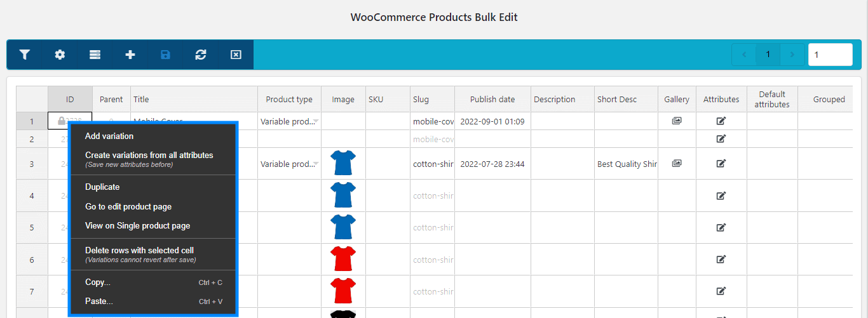Select the Short Desc column header
Image resolution: width=868 pixels, height=318 pixels.
tap(626, 99)
